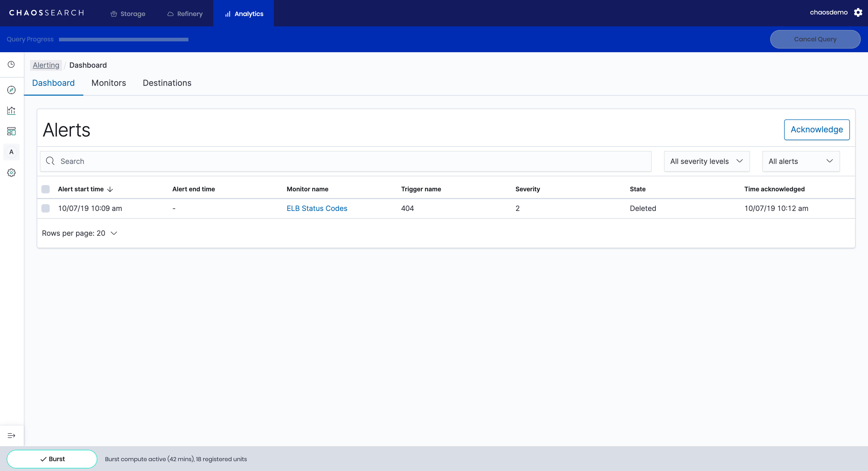Click the Alerting 'A' icon in sidebar
The height and width of the screenshot is (471, 868).
[x=11, y=152]
